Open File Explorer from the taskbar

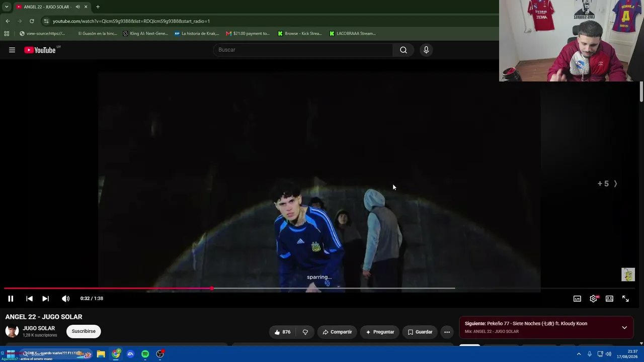pos(101,354)
